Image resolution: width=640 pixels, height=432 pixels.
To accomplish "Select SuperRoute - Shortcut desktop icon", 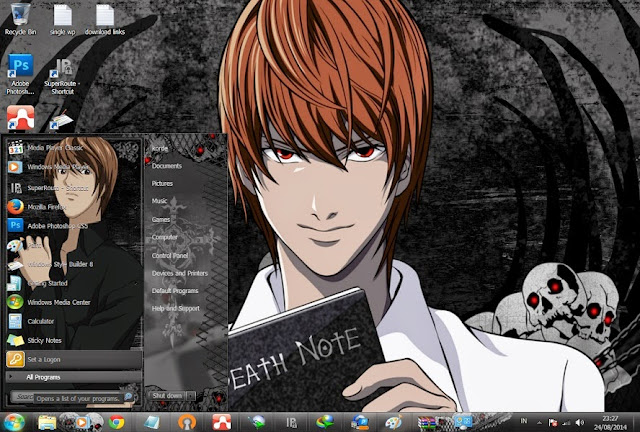I will point(62,76).
